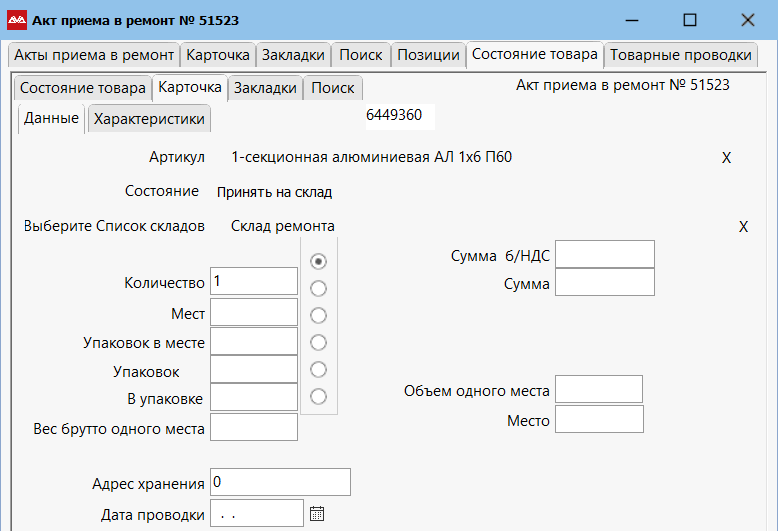Maximize the Акт приема в ремонт window

pos(690,20)
